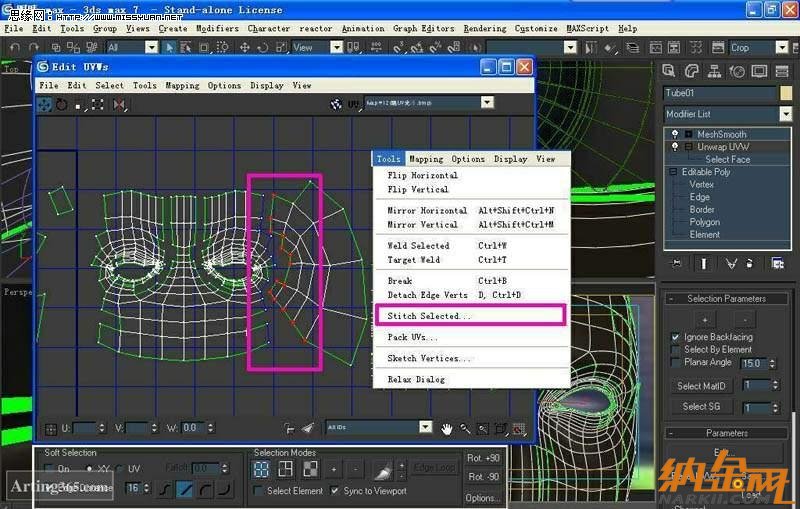Click the Undo icon in main toolbar
Screen dimensions: 800x509
(x=14, y=48)
